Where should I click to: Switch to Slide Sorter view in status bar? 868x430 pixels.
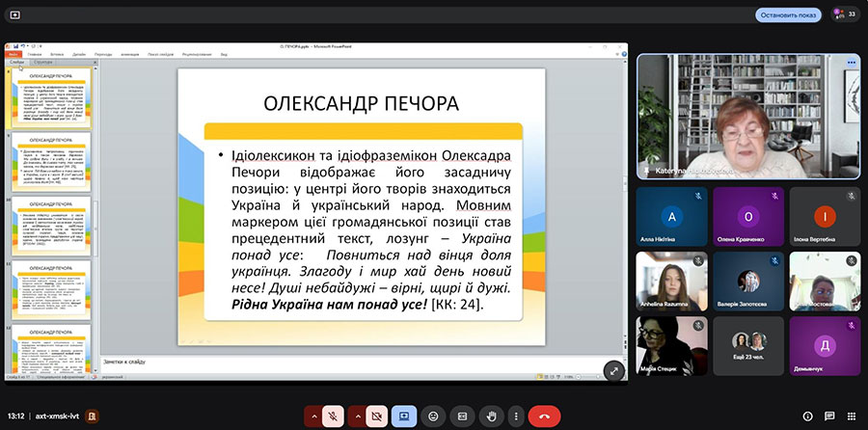(545, 377)
